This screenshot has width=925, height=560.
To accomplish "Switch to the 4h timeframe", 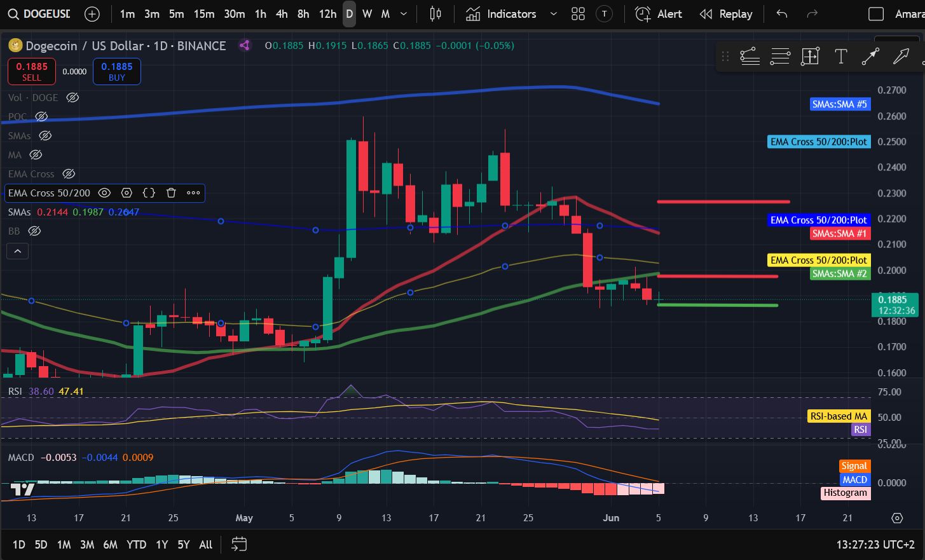I will point(282,14).
